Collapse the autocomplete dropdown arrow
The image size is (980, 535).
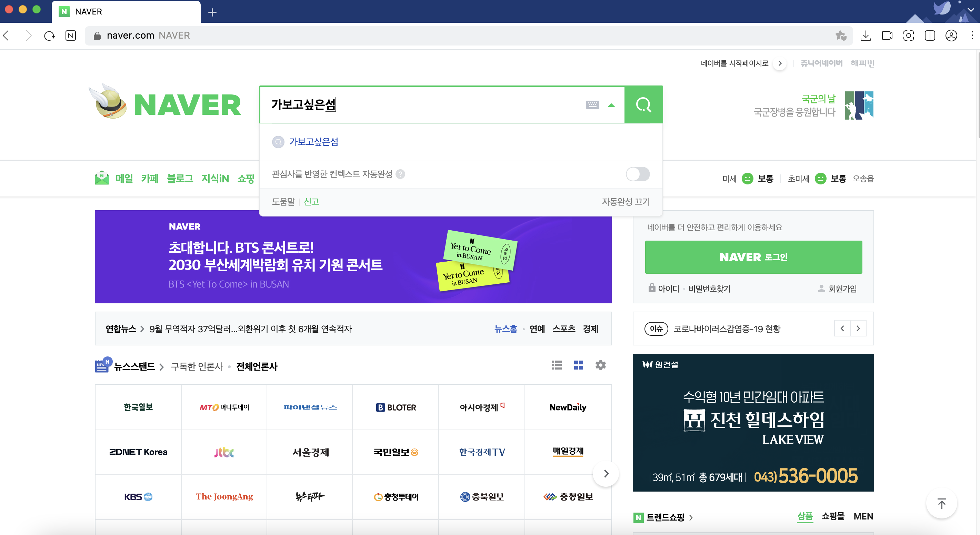(611, 105)
